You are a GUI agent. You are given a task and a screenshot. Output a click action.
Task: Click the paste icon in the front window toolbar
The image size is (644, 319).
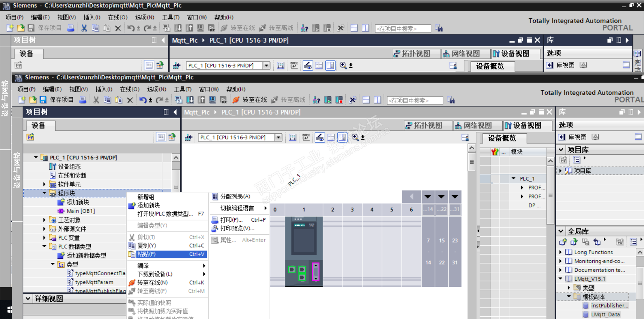pyautogui.click(x=119, y=100)
